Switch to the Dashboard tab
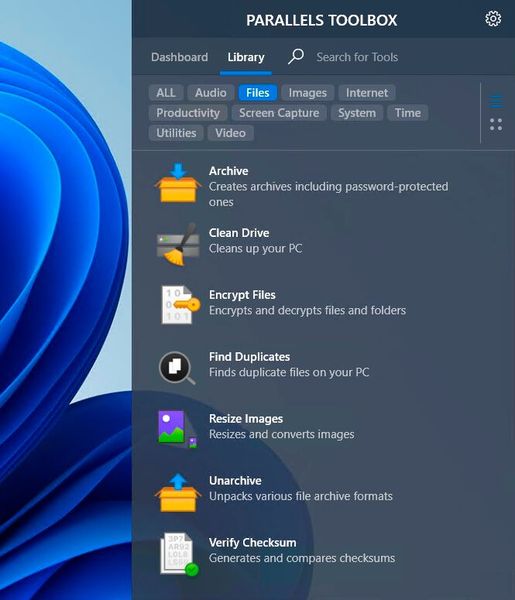515x600 pixels. click(179, 57)
